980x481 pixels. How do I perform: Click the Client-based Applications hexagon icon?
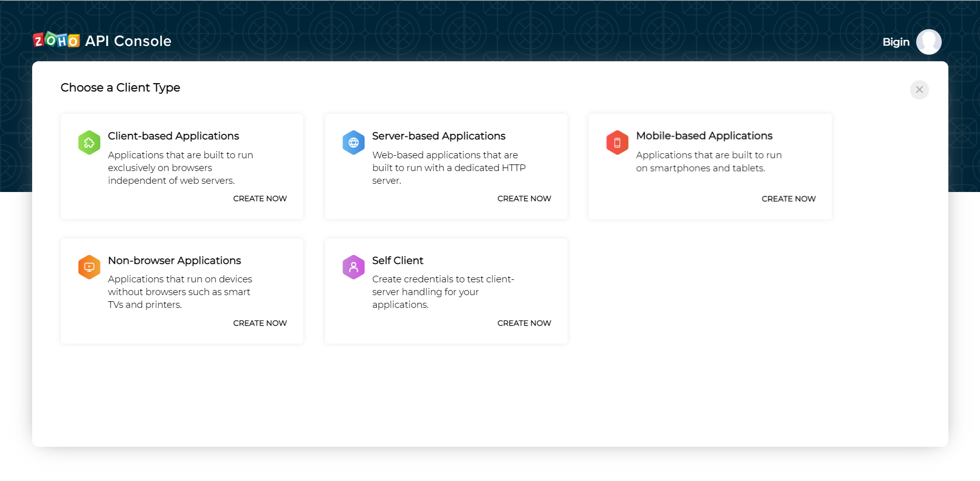(x=89, y=142)
